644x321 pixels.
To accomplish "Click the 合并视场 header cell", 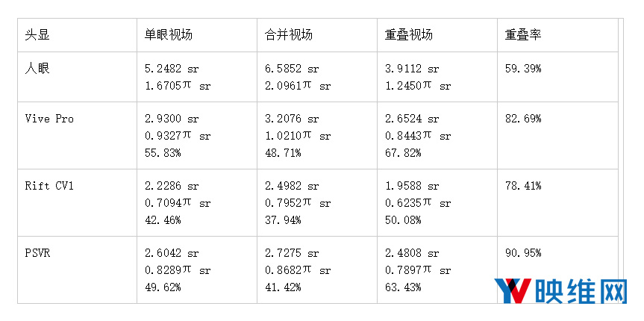I will tap(289, 35).
